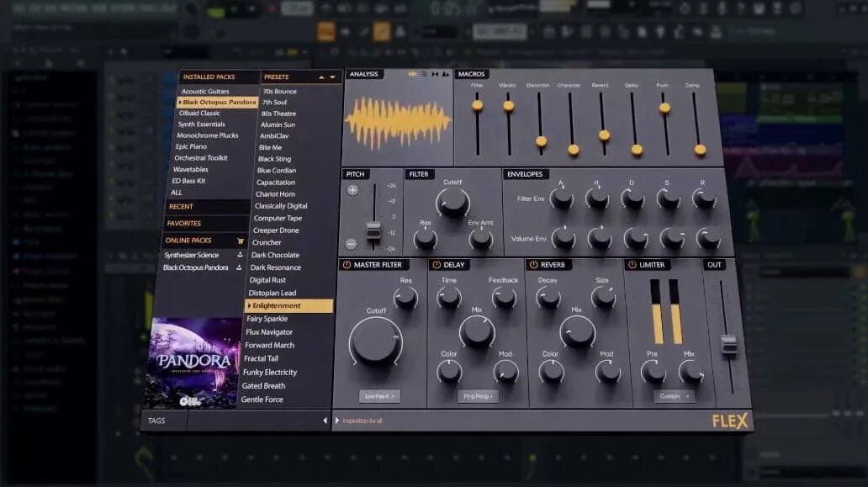The width and height of the screenshot is (868, 487).
Task: Select the Acoustic Guitars pack
Action: [205, 92]
